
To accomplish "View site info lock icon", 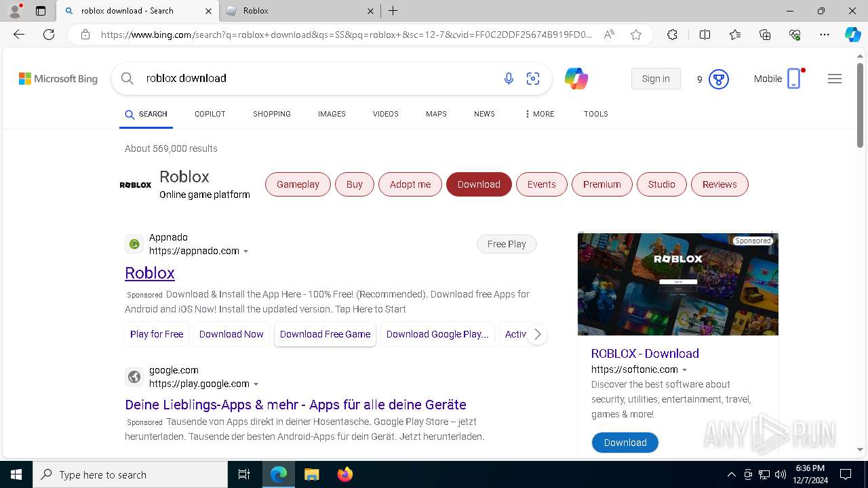I will (x=85, y=35).
